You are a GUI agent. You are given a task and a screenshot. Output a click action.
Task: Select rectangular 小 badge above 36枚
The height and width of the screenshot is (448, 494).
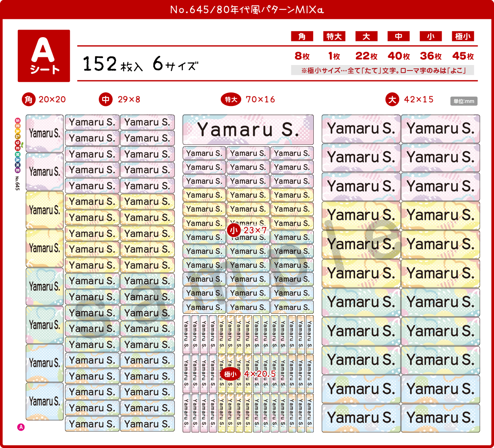430,36
